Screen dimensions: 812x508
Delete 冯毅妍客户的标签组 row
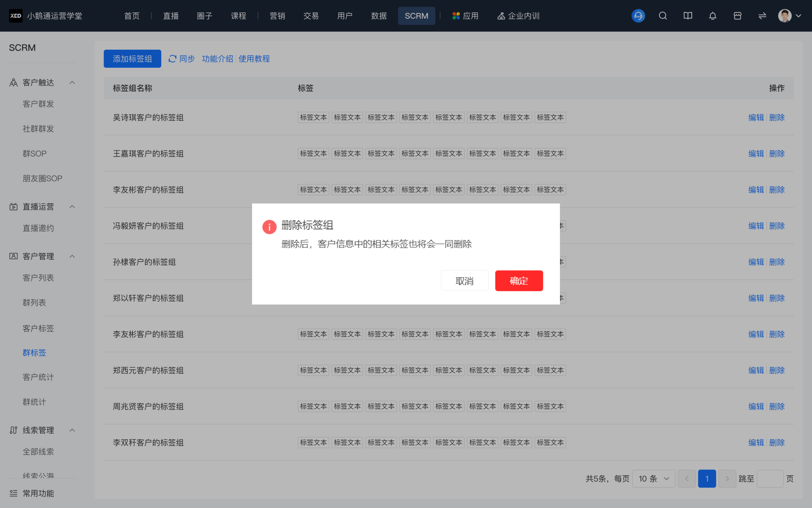[776, 226]
